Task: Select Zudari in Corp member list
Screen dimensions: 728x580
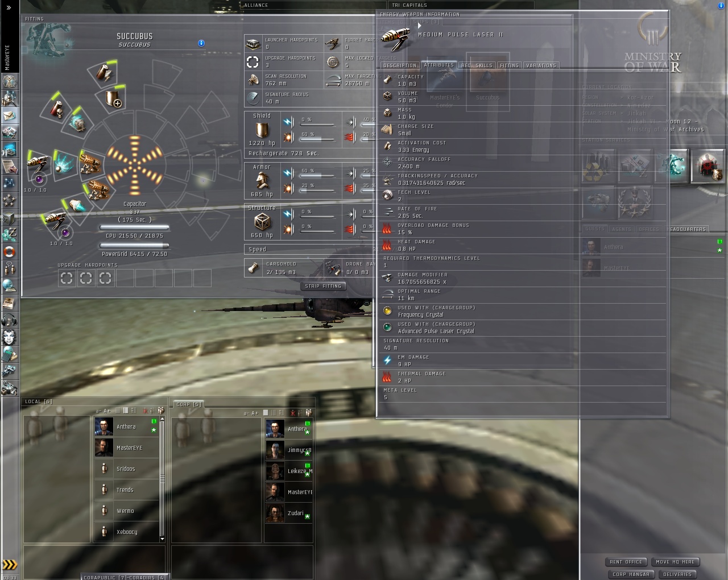Action: [x=288, y=513]
